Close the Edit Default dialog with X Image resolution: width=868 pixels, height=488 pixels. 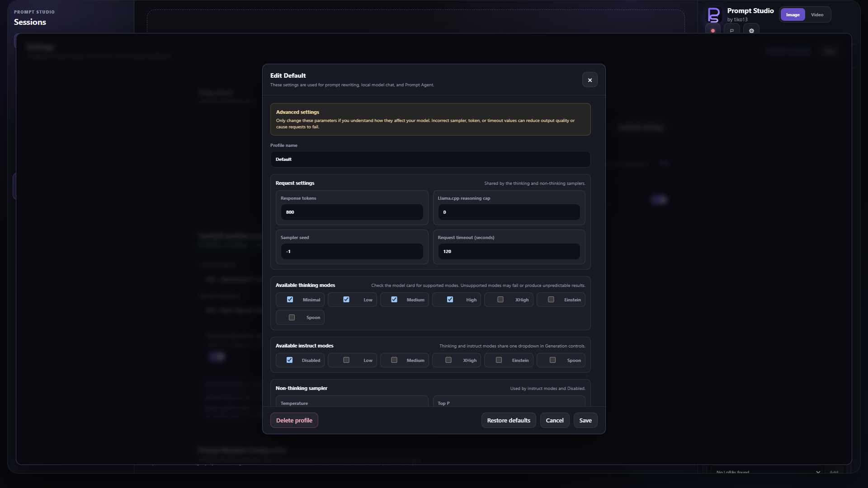point(590,80)
